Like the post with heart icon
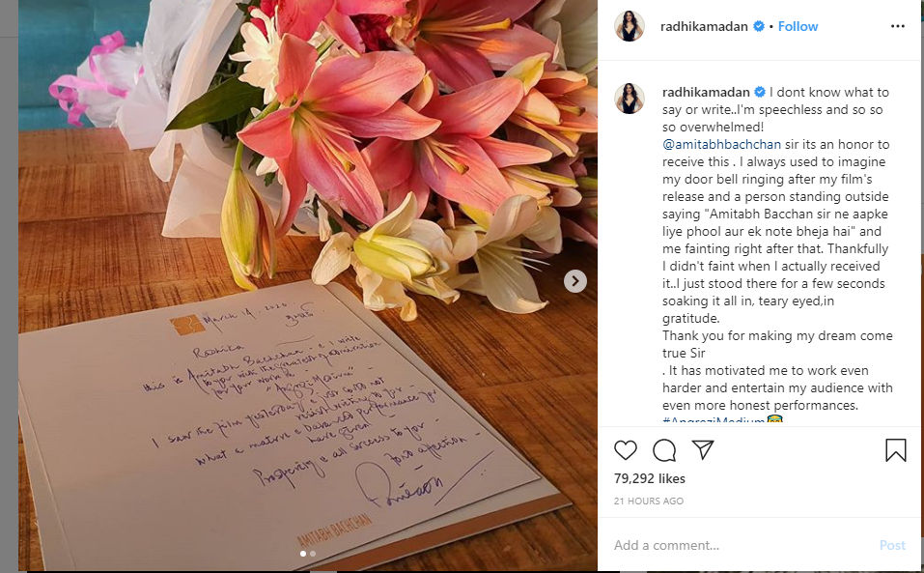Viewport: 924px width, 573px height. pos(626,450)
